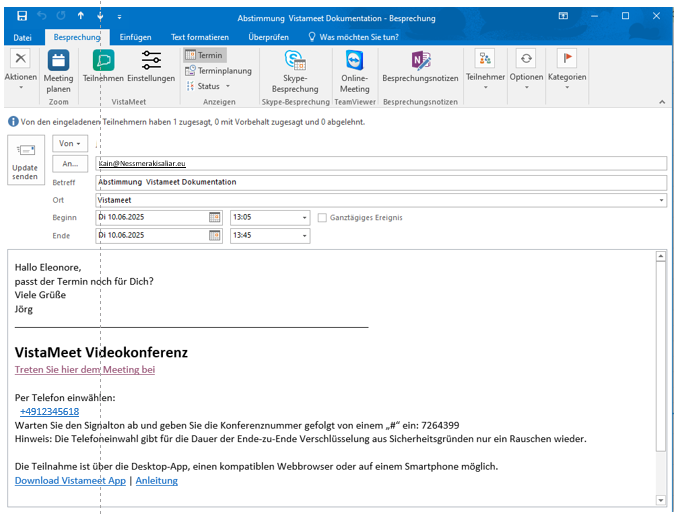Go to previous item with up arrow
This screenshot has width=677, height=515.
click(81, 16)
